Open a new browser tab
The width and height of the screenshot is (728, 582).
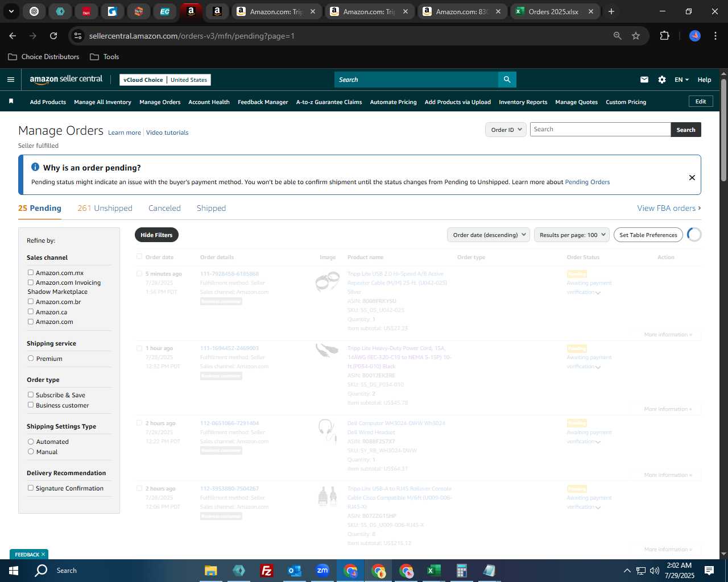pos(611,11)
